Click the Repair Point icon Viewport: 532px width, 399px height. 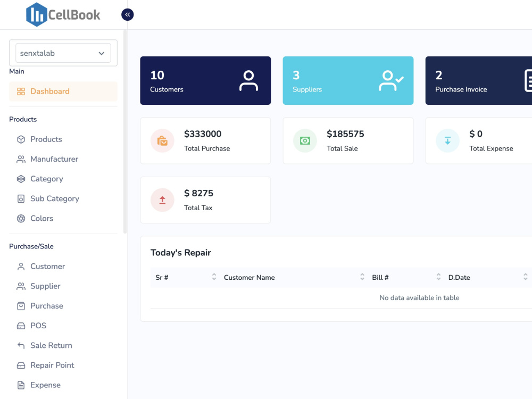(x=21, y=365)
